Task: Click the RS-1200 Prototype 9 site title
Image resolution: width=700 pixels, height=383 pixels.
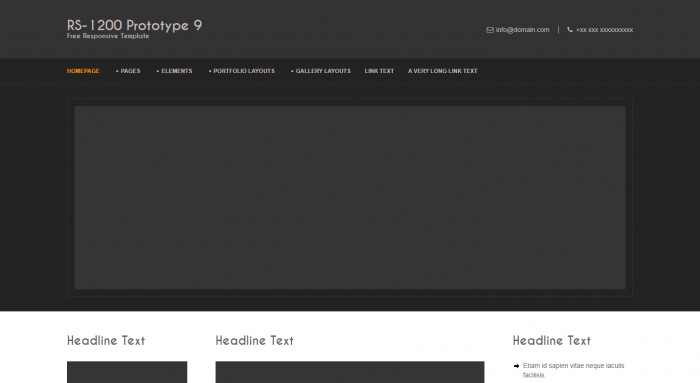Action: 134,25
